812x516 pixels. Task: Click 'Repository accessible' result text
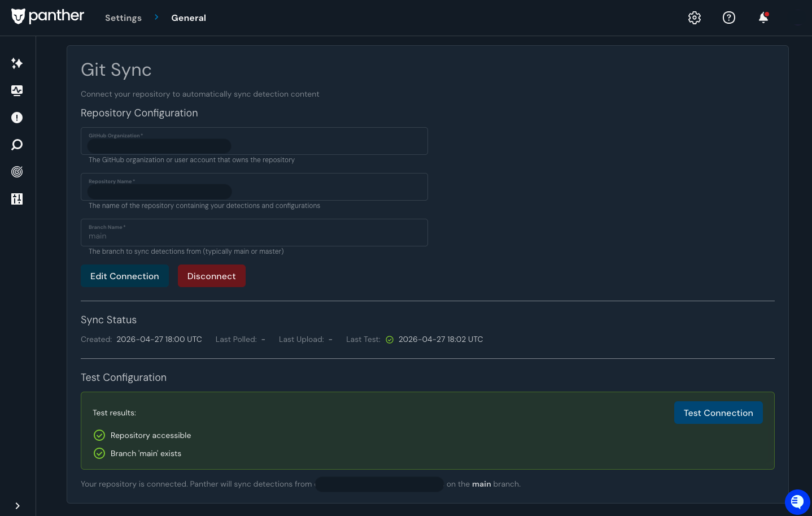point(151,435)
